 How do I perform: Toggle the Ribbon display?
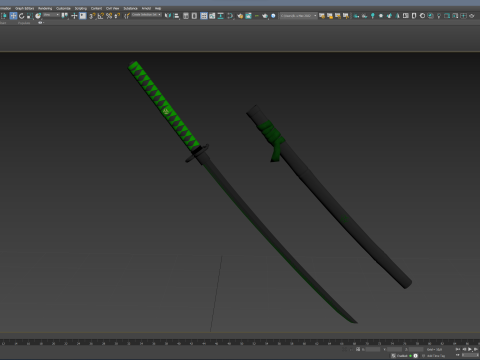click(x=204, y=16)
